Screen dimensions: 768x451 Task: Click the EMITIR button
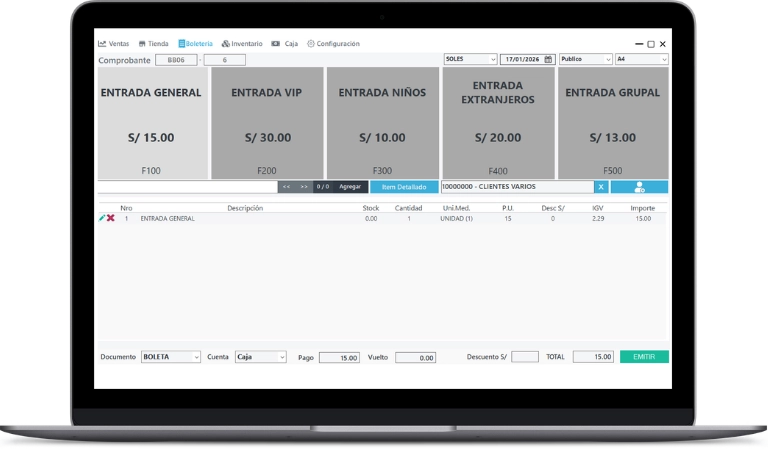pyautogui.click(x=644, y=356)
